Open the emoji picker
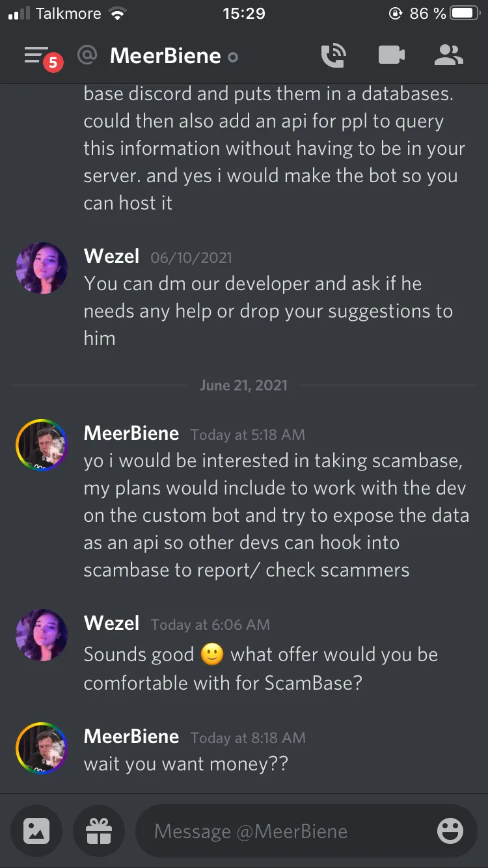 (450, 831)
